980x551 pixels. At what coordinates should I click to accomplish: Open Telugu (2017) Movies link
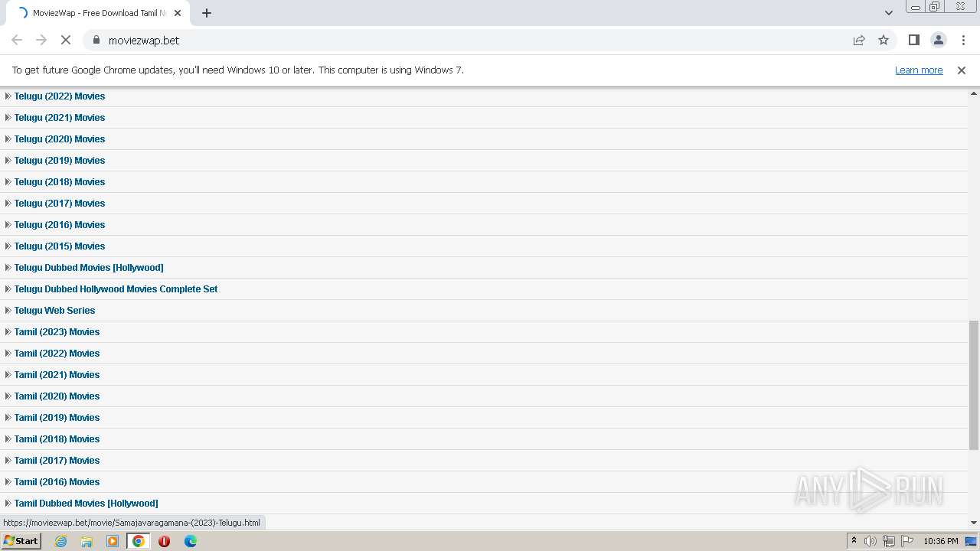pos(60,204)
